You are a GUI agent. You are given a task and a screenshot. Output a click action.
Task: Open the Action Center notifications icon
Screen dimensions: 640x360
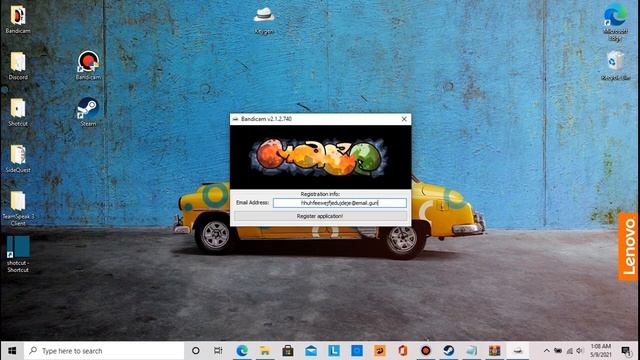point(626,351)
